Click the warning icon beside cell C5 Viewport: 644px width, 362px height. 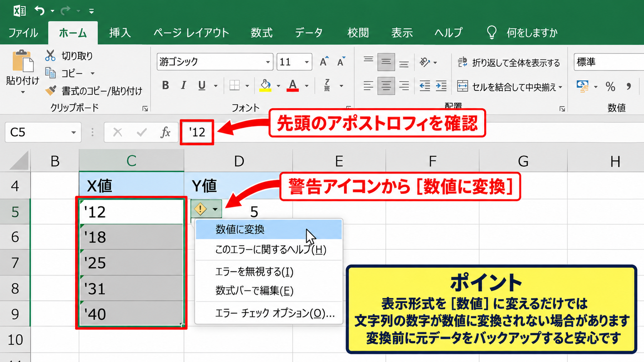point(200,209)
